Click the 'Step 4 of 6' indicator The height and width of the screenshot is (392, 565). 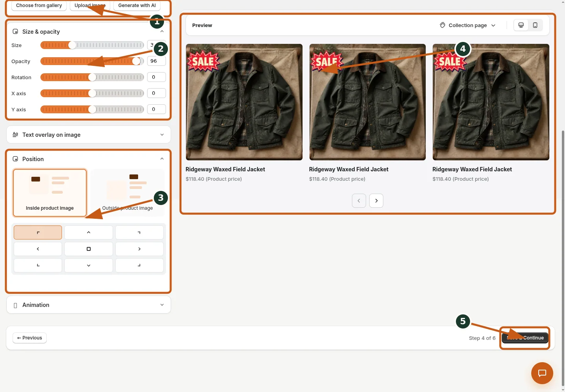[x=482, y=338]
